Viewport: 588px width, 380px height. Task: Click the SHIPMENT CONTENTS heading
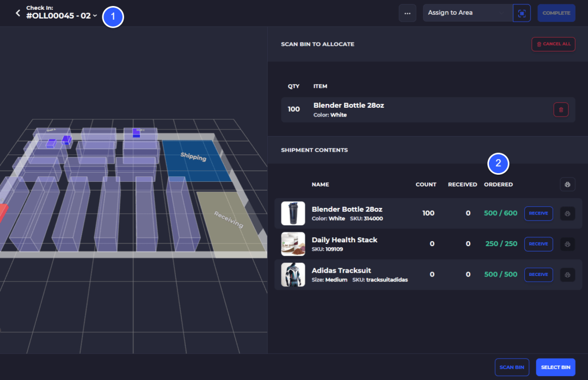(x=314, y=150)
